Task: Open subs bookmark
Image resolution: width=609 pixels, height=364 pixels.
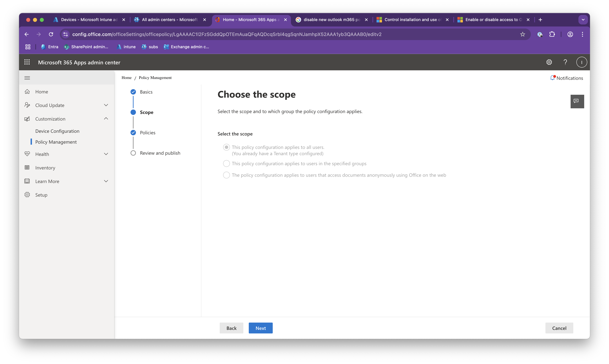Action: 150,47
